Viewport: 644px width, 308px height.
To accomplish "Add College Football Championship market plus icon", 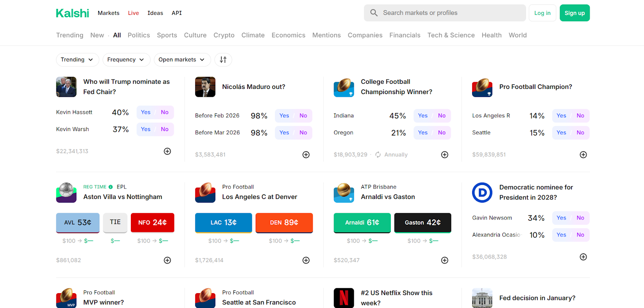I will pyautogui.click(x=445, y=155).
